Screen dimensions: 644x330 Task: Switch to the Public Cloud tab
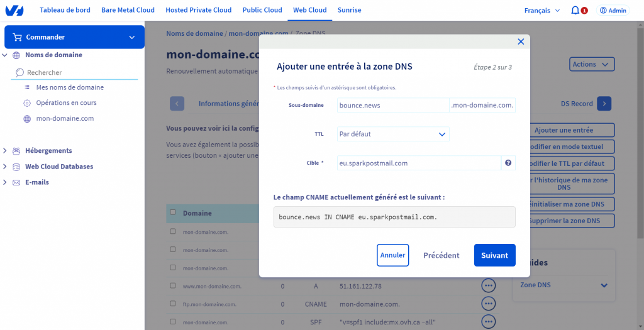point(262,10)
